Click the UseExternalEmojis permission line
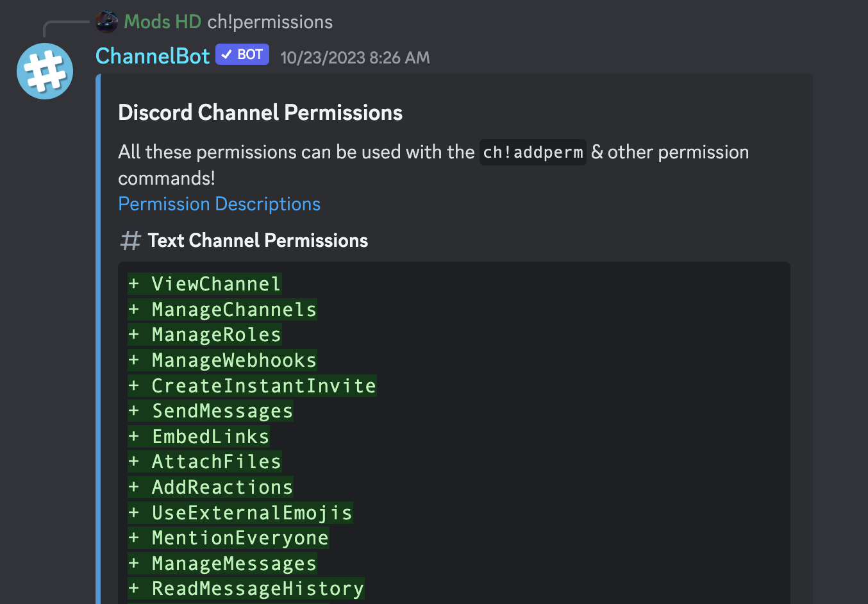 pyautogui.click(x=240, y=513)
